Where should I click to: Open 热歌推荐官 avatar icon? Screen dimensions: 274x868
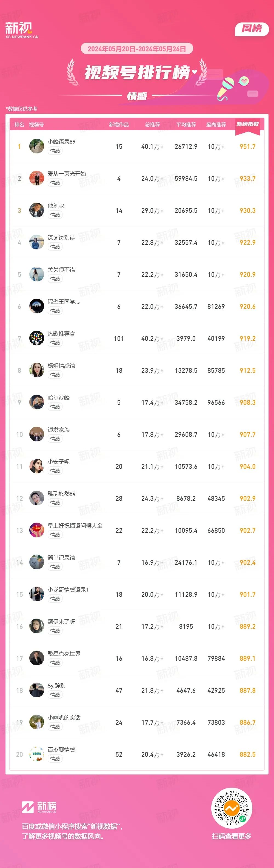pyautogui.click(x=37, y=338)
